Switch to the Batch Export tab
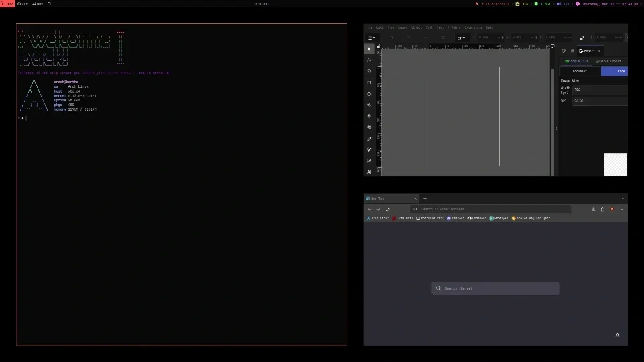Viewport: 644px width, 362px height. click(x=608, y=61)
